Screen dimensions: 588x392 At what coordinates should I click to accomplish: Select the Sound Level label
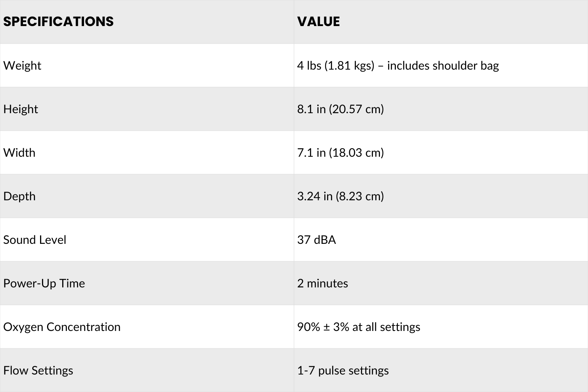(35, 240)
